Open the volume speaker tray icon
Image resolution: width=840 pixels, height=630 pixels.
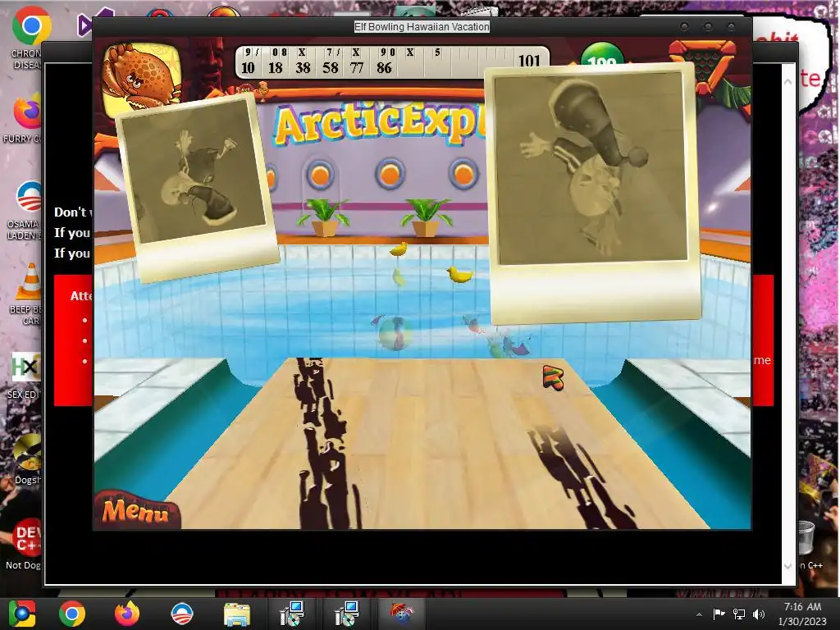pyautogui.click(x=759, y=614)
